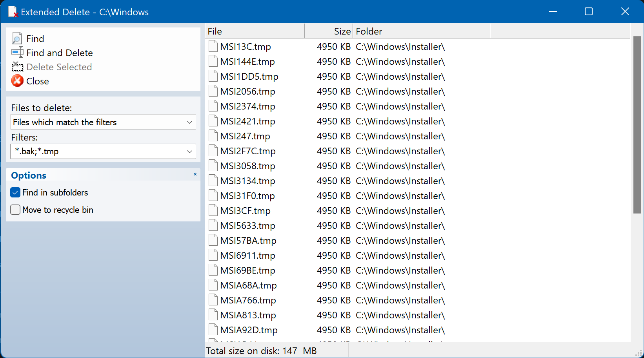644x358 pixels.
Task: Click file icon of MSI2056.tmp
Action: tap(213, 91)
